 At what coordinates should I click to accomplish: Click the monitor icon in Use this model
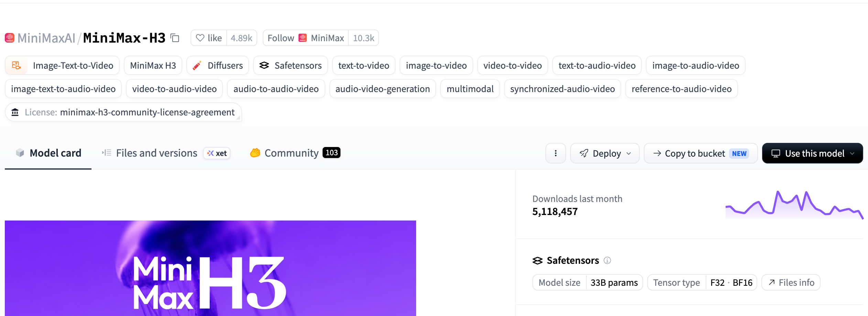point(776,153)
